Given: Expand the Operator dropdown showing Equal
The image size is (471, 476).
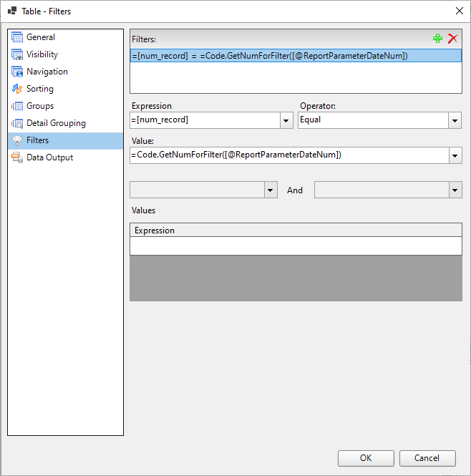Looking at the screenshot, I should 455,120.
